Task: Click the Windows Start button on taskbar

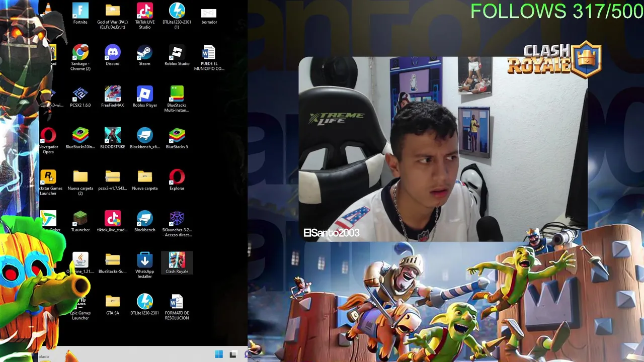Action: point(219,354)
